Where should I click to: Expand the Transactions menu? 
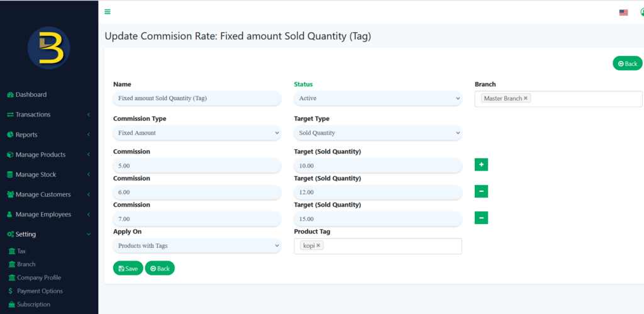coord(48,115)
